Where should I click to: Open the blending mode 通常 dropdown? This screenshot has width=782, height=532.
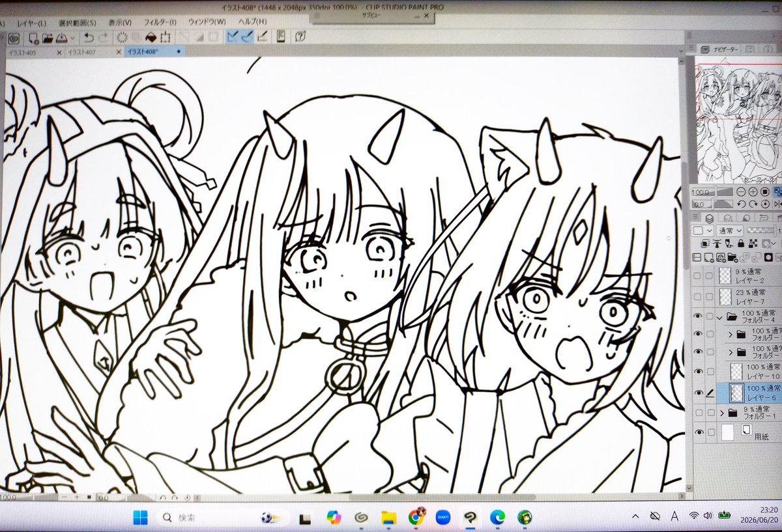coord(730,231)
